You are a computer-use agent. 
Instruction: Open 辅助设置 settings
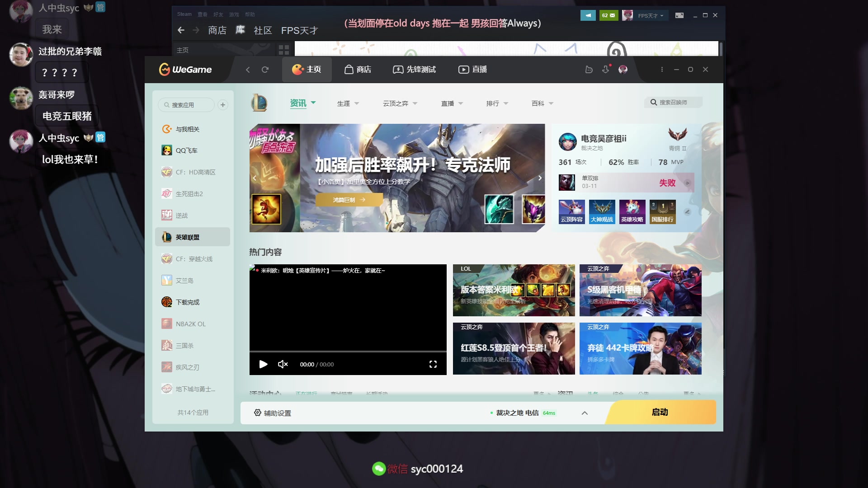click(273, 413)
